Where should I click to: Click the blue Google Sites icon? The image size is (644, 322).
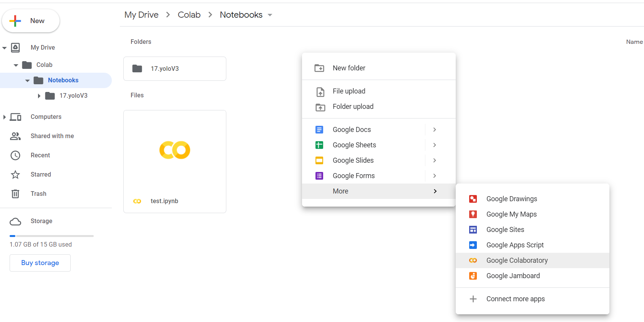pyautogui.click(x=473, y=230)
